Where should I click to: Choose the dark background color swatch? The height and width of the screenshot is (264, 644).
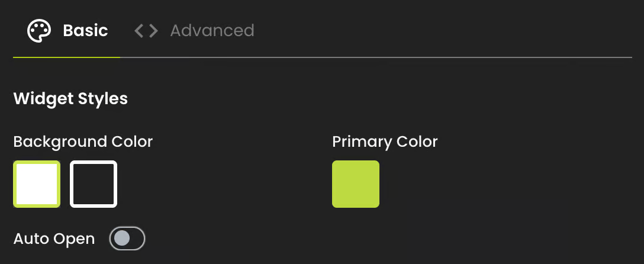(x=94, y=184)
